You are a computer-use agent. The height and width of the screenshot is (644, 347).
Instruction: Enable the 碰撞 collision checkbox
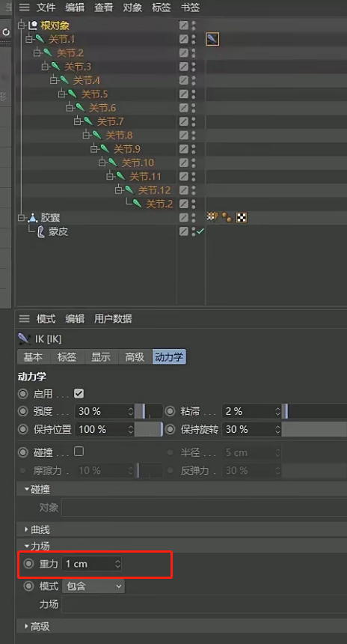pyautogui.click(x=79, y=452)
